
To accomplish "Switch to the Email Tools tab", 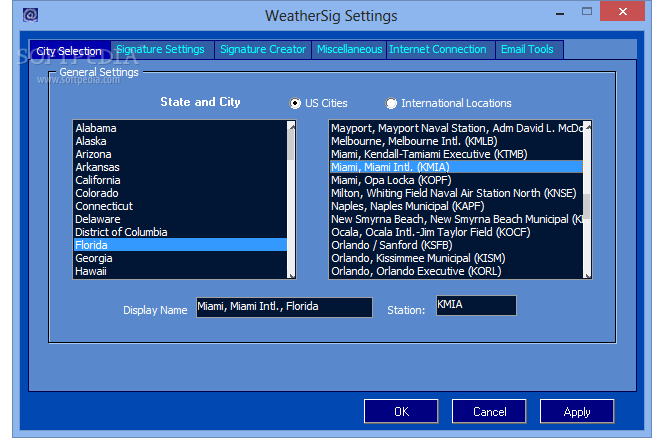I will pos(527,49).
